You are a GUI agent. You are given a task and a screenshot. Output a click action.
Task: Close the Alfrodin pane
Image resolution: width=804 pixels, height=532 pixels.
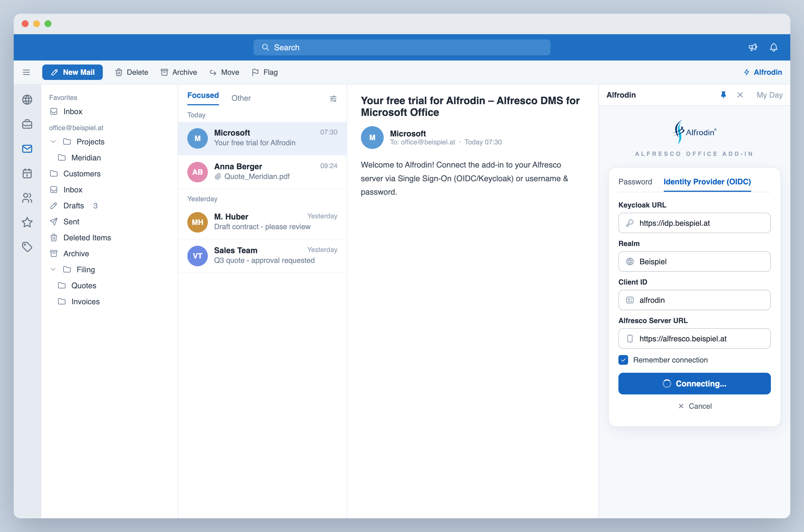[740, 95]
